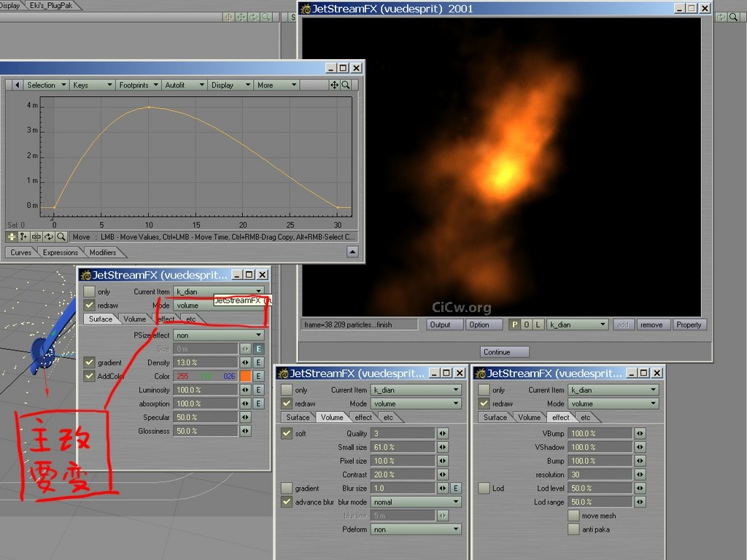Check the move mesh checkbox
The image size is (747, 560).
click(573, 516)
